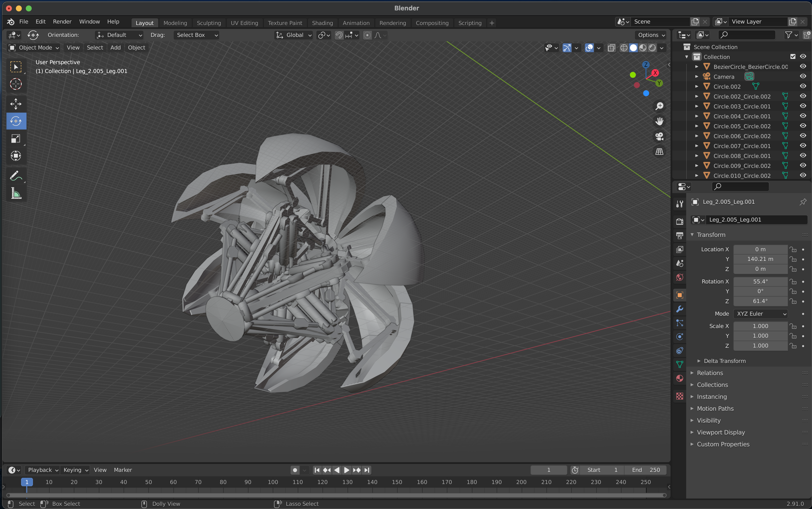Select the Select Box tool icon
Screen dimensions: 812x509
pos(16,67)
